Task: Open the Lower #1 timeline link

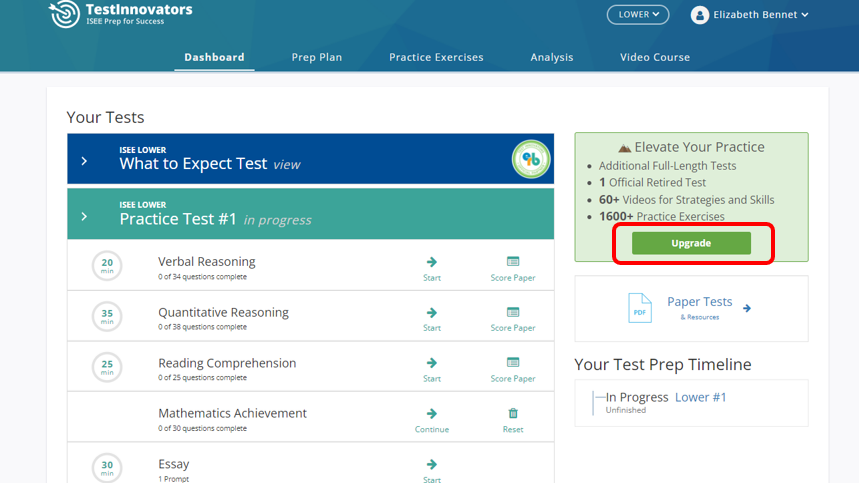Action: pos(701,397)
